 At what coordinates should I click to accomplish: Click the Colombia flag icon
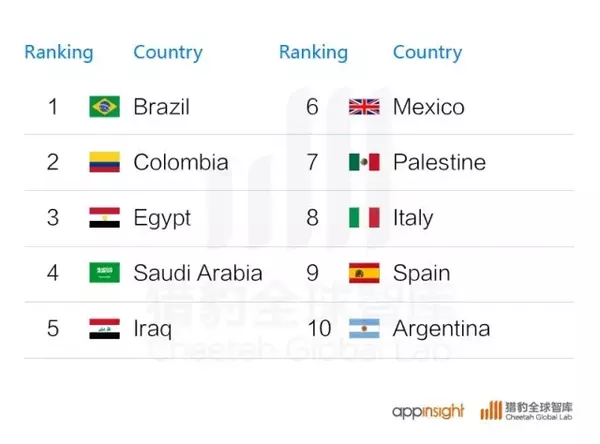[104, 162]
